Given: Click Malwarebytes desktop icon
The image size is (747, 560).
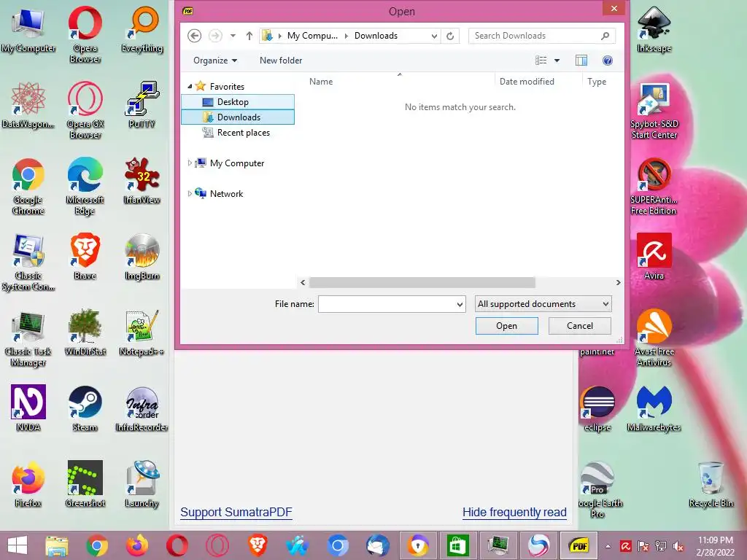Looking at the screenshot, I should 654,408.
